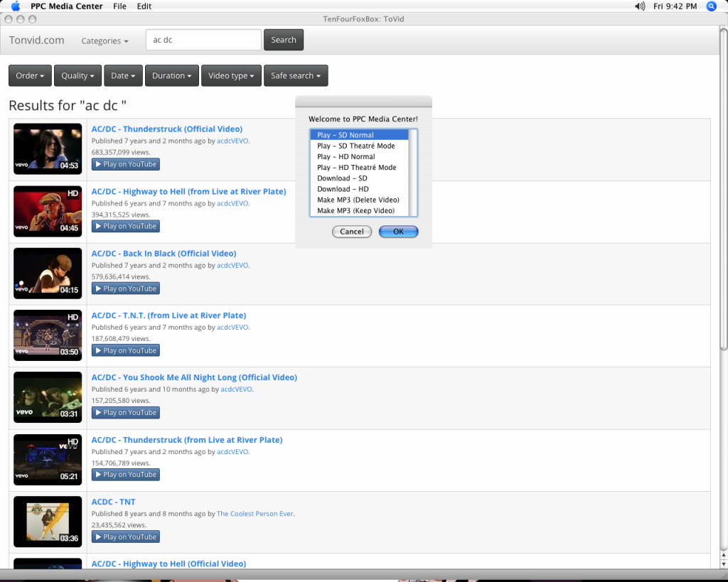The width and height of the screenshot is (728, 582).
Task: Click Back In Black thumbnail 04:15
Action: click(x=48, y=274)
